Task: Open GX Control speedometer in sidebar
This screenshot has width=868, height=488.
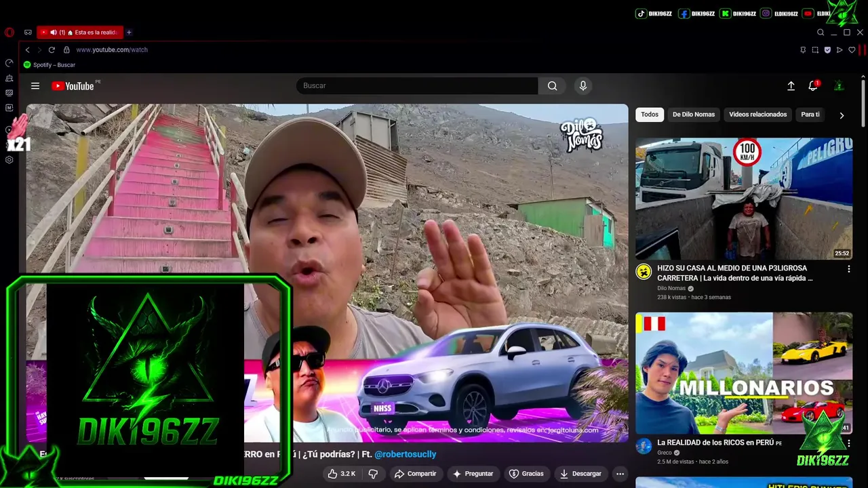Action: coord(9,63)
